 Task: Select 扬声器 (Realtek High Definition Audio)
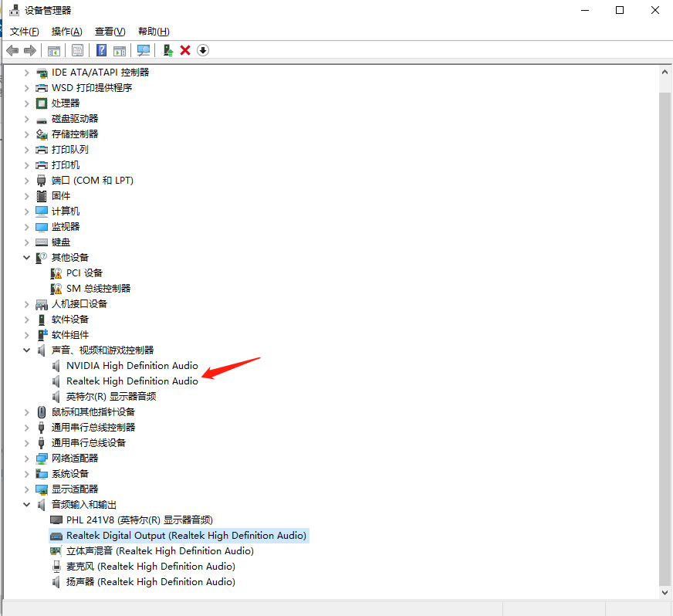click(x=150, y=582)
